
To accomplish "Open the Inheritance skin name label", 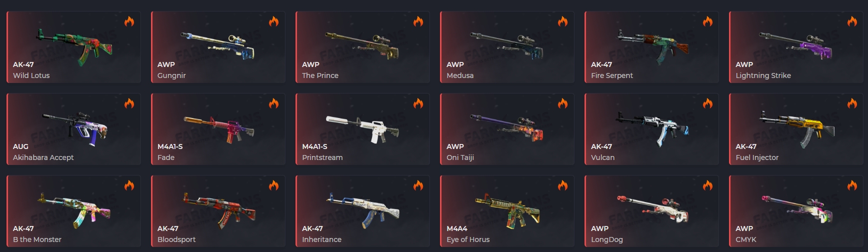I will [x=321, y=239].
